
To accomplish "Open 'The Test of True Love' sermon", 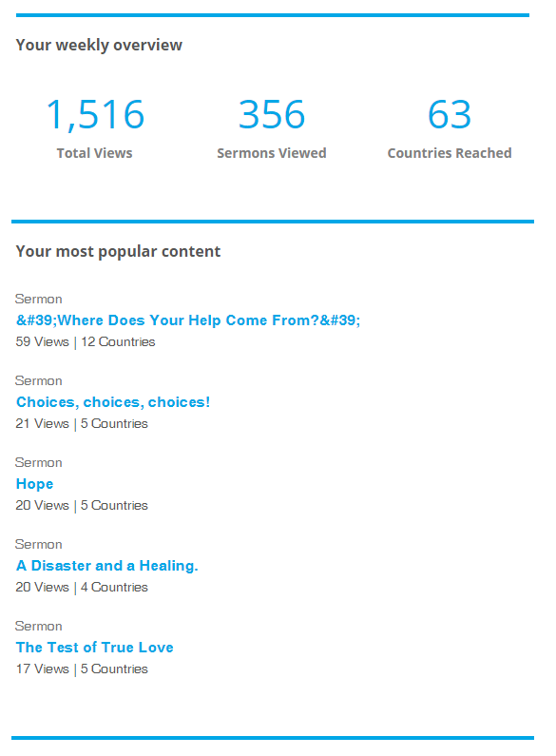I will click(94, 647).
